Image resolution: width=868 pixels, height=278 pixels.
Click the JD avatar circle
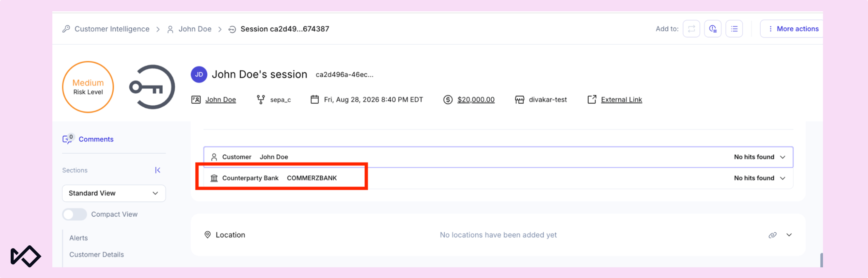[x=199, y=74]
